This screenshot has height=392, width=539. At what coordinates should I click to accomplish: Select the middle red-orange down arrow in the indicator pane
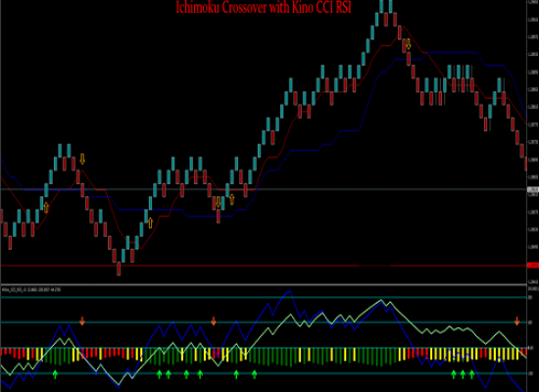(214, 321)
